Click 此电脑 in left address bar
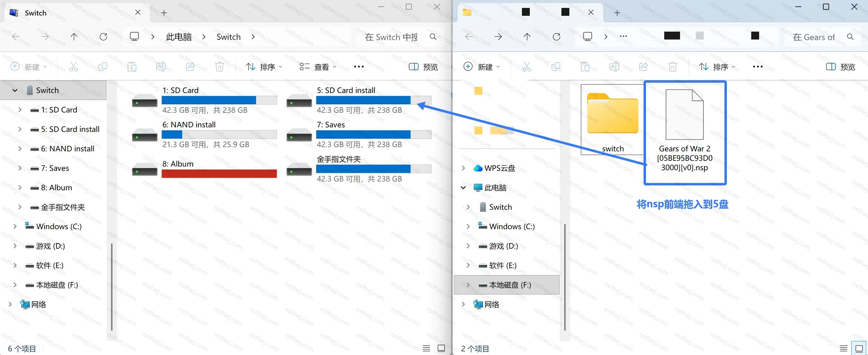The image size is (868, 355). (x=179, y=37)
